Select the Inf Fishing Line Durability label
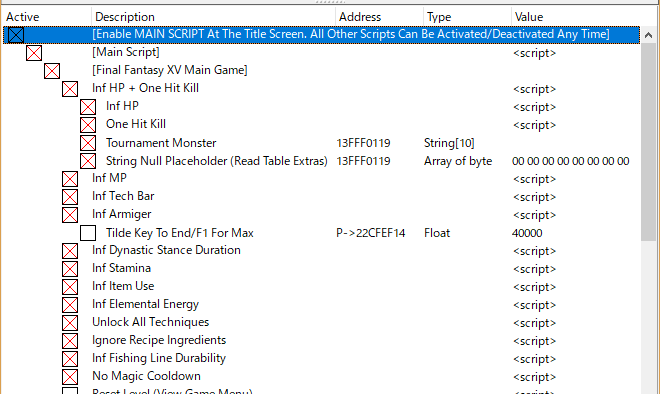 pyautogui.click(x=159, y=358)
